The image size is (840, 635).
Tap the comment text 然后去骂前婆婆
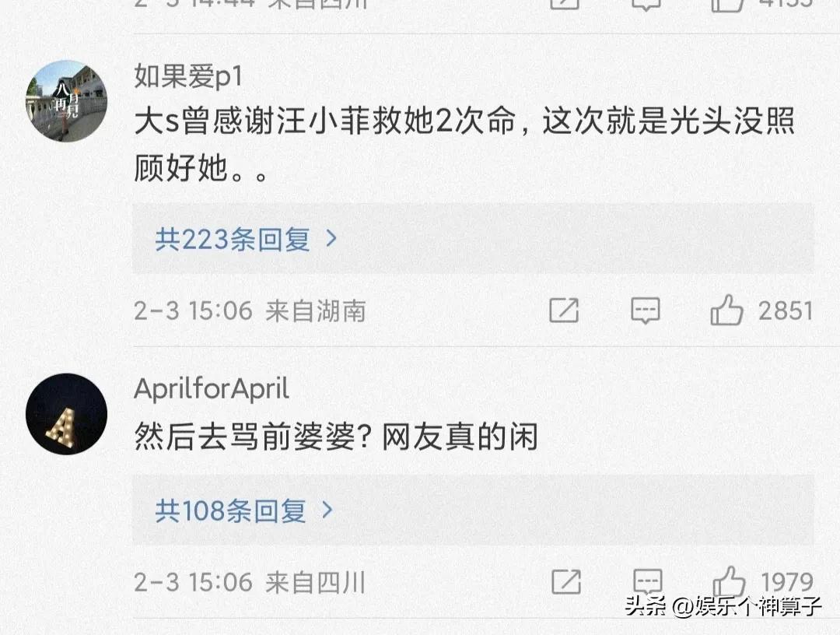[336, 438]
